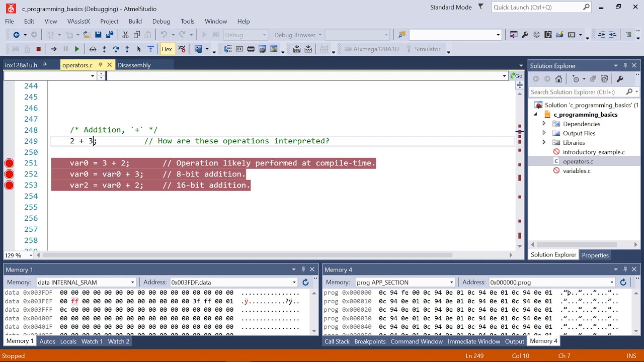Screen dimensions: 644x362
Task: Click the Step Into icon
Action: 104,49
